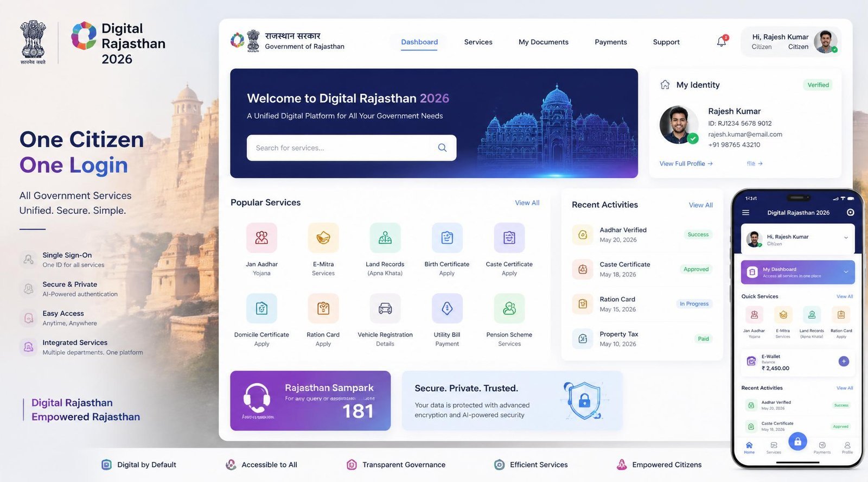Click the Approved status for Caste Certificate
This screenshot has width=868, height=482.
point(696,269)
